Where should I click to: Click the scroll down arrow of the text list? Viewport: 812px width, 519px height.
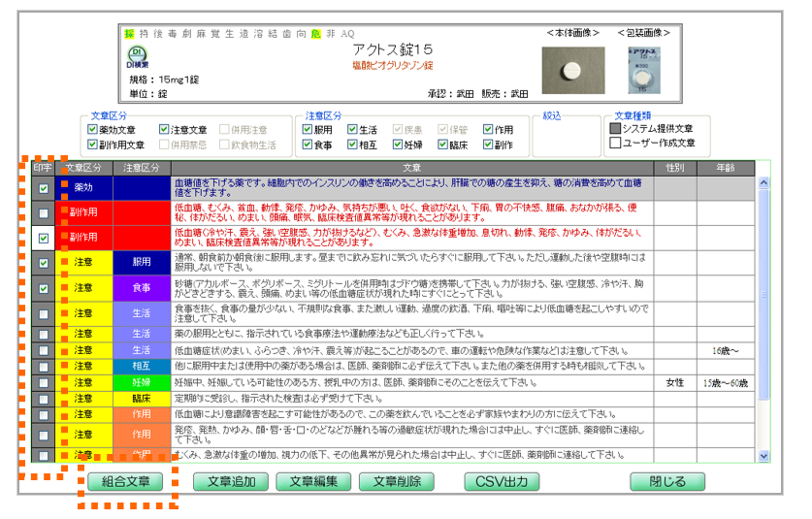point(763,454)
